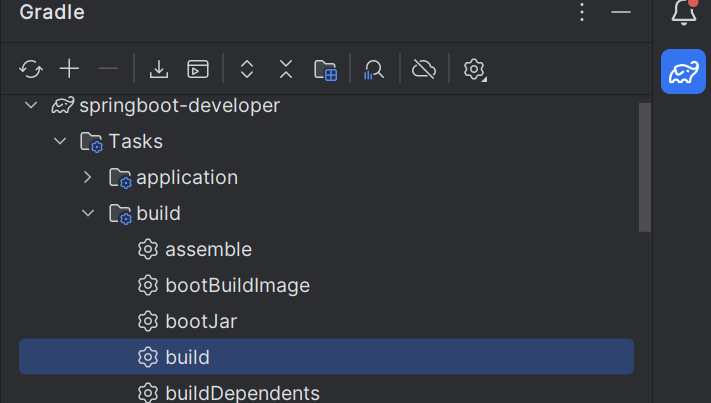The height and width of the screenshot is (403, 711).
Task: Open Gradle panel options three-dot menu
Action: [x=582, y=12]
